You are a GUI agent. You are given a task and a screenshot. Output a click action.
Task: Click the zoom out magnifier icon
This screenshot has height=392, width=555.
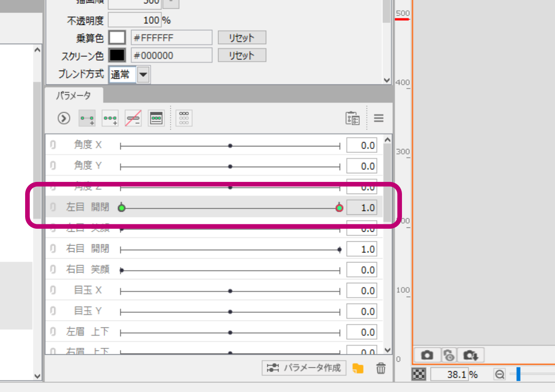[x=500, y=375]
